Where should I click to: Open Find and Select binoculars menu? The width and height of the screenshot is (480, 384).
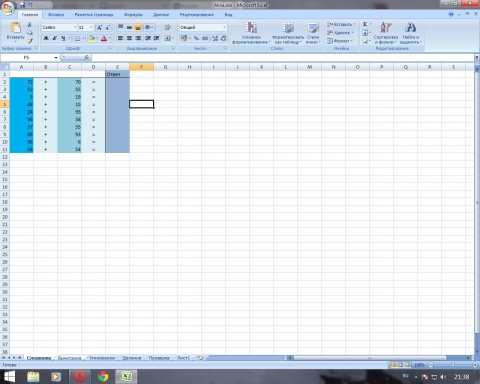click(410, 33)
